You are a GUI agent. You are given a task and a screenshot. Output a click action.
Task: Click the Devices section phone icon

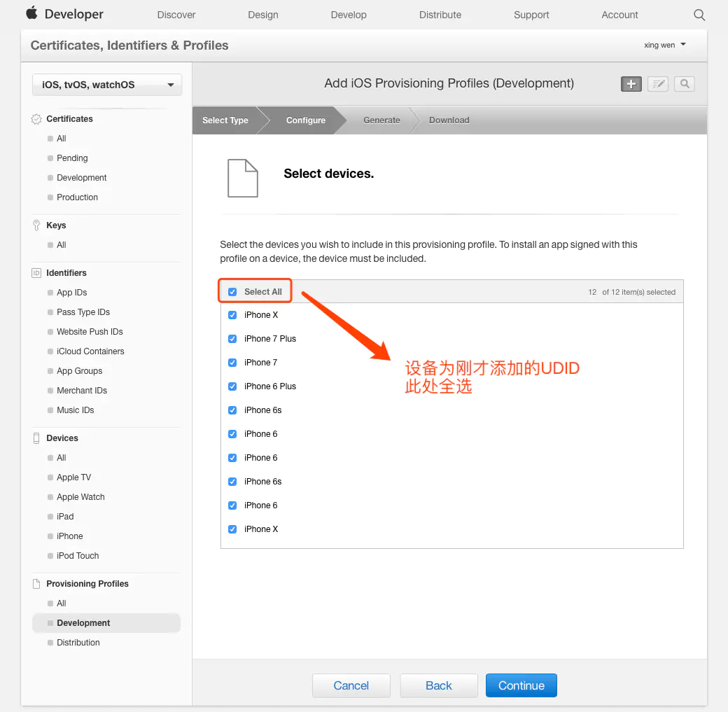36,438
